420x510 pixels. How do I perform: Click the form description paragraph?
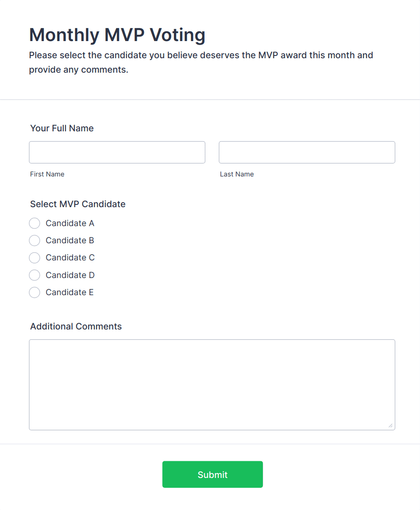pyautogui.click(x=201, y=63)
